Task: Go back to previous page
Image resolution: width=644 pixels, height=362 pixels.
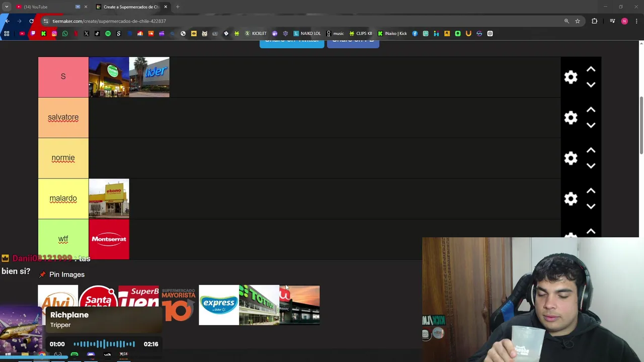Action: 7,21
